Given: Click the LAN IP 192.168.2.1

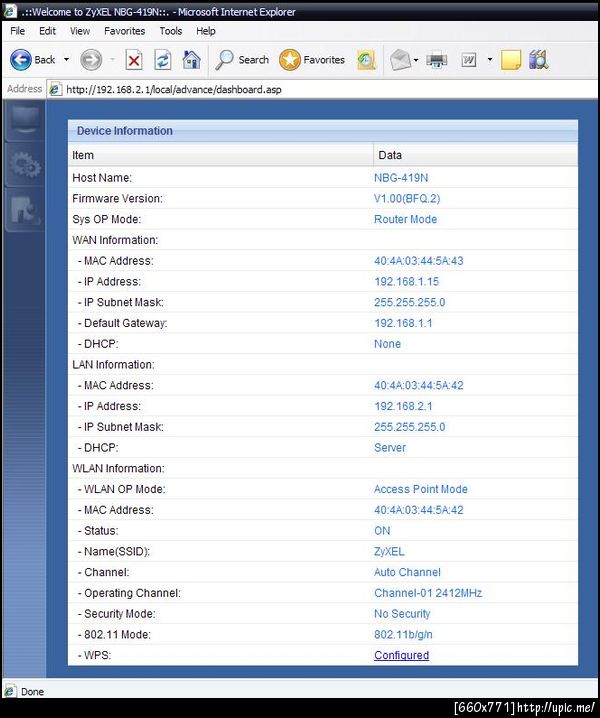Looking at the screenshot, I should pos(403,406).
